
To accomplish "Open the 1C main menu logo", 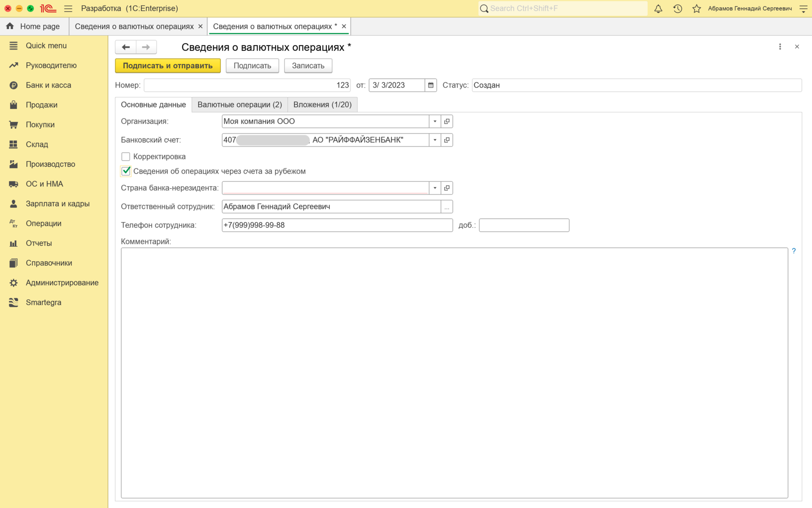I will tap(48, 8).
